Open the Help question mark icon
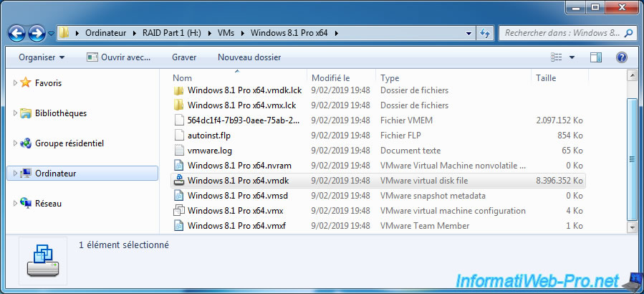This screenshot has width=644, height=294. click(621, 57)
